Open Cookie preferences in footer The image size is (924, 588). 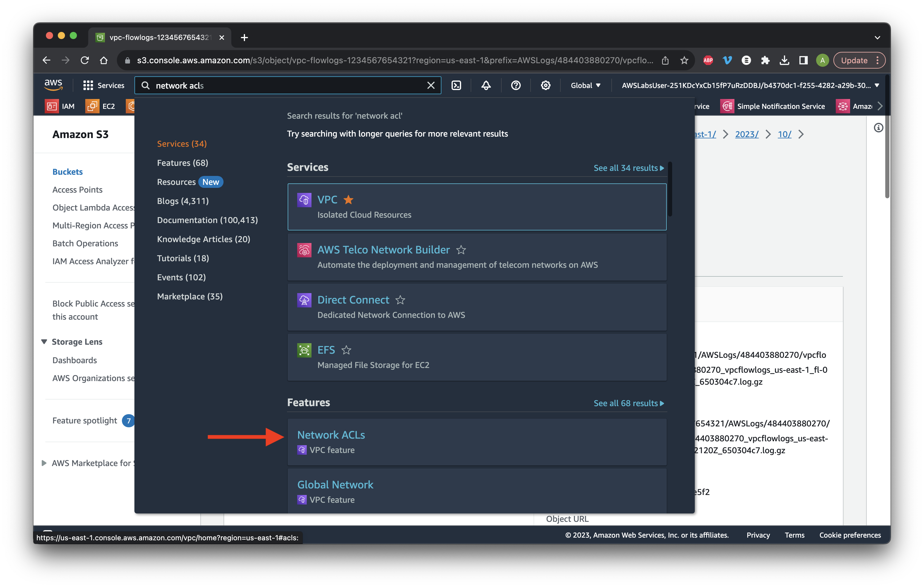(x=849, y=535)
